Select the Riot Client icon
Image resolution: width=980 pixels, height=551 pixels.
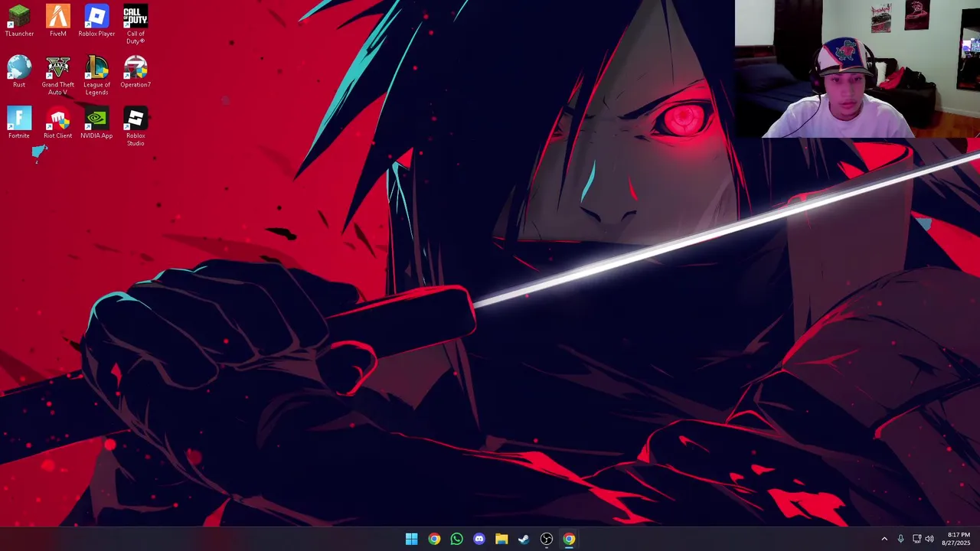(x=58, y=123)
